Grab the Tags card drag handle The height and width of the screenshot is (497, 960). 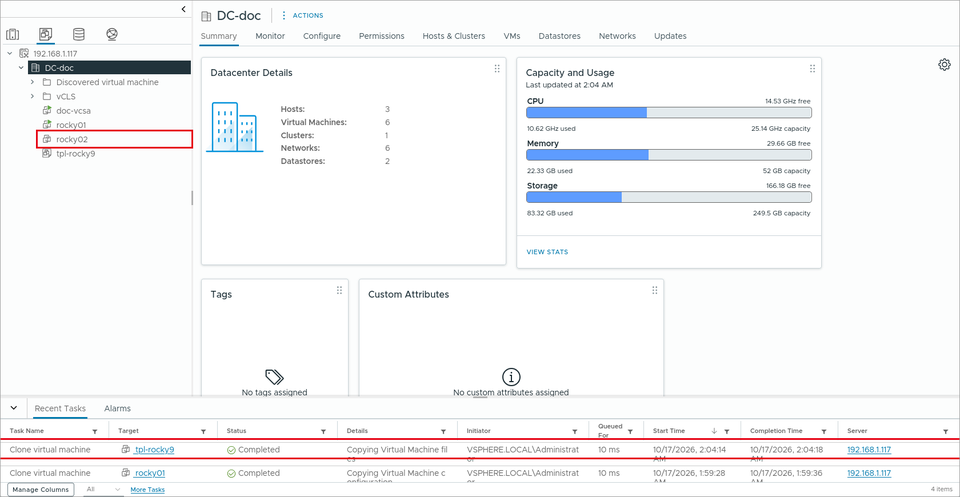[339, 290]
